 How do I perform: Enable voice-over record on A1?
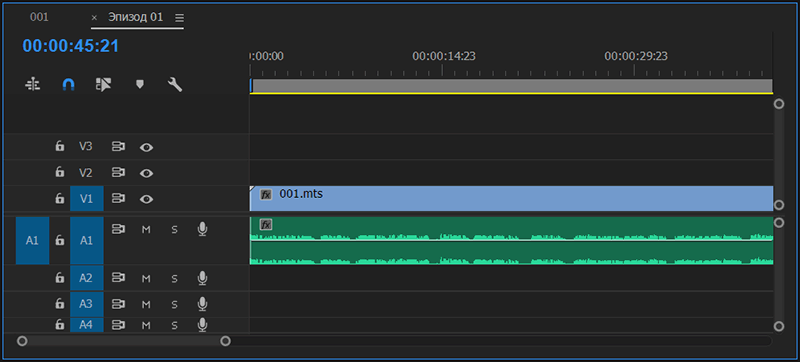pyautogui.click(x=202, y=229)
